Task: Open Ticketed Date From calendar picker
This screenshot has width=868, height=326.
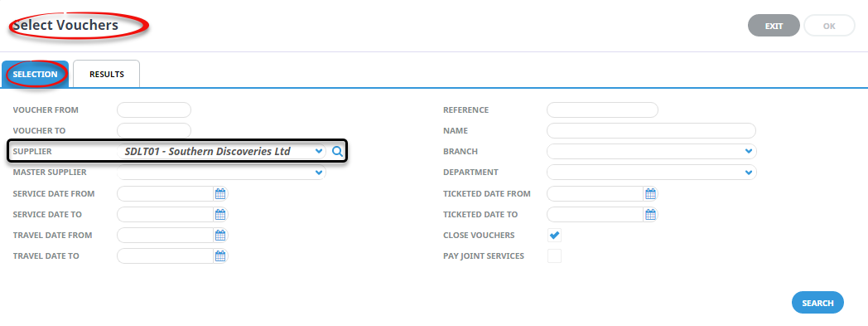Action: click(650, 193)
